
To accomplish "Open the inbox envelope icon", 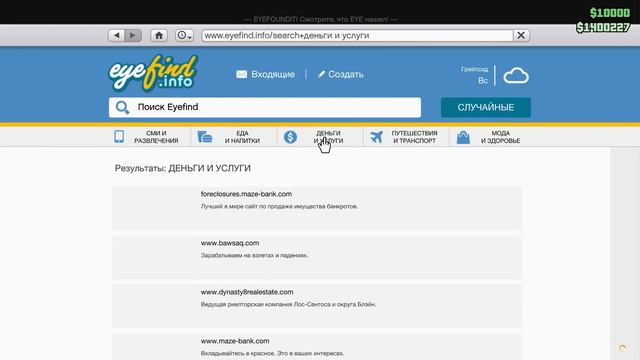I will click(242, 74).
